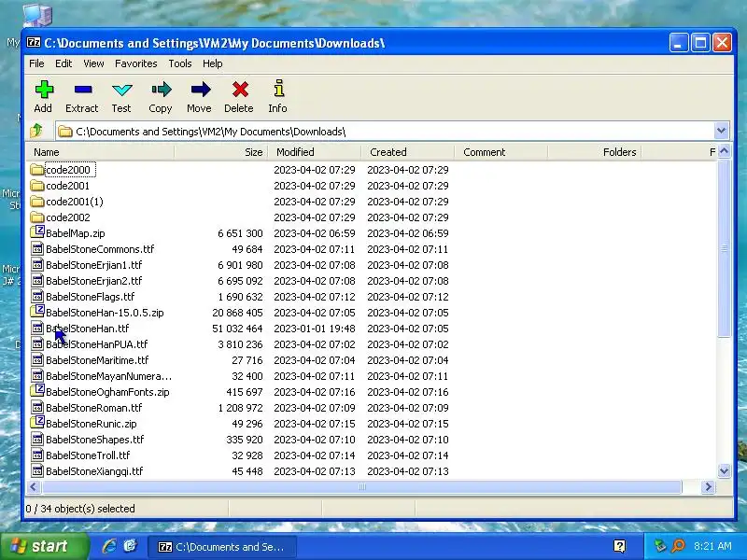
Task: Open the Tools menu
Action: coord(180,63)
